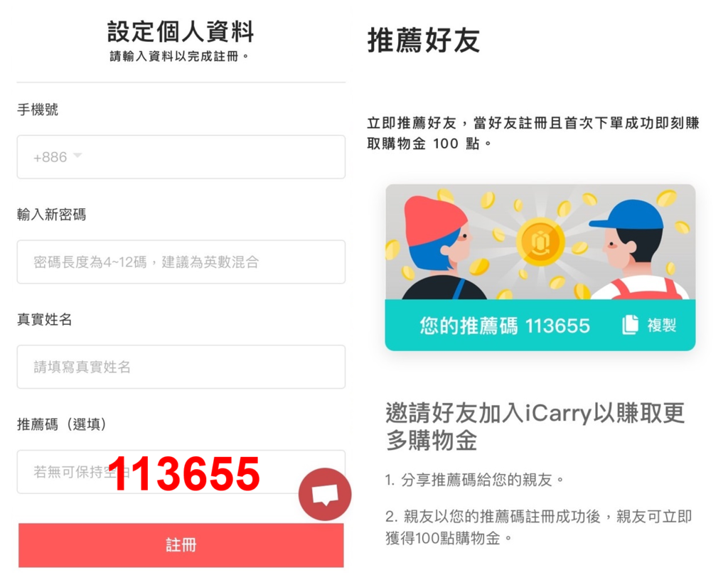Focus the phone number input field
Image resolution: width=728 pixels, height=575 pixels.
(181, 157)
